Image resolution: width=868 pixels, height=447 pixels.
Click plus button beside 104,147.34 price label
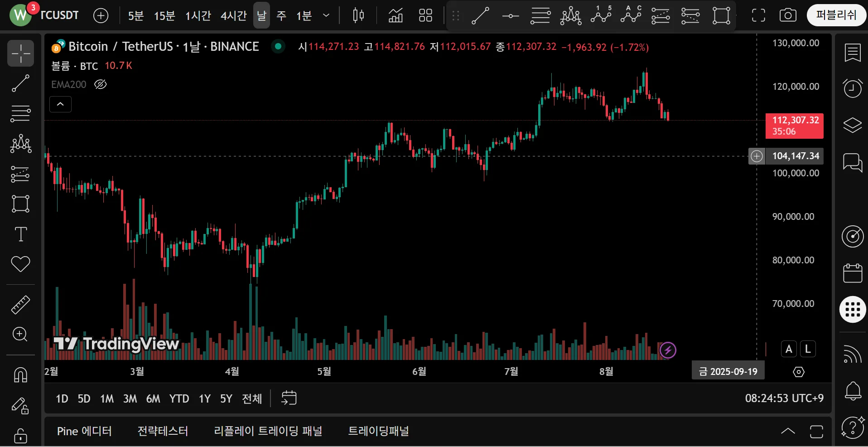[757, 156]
